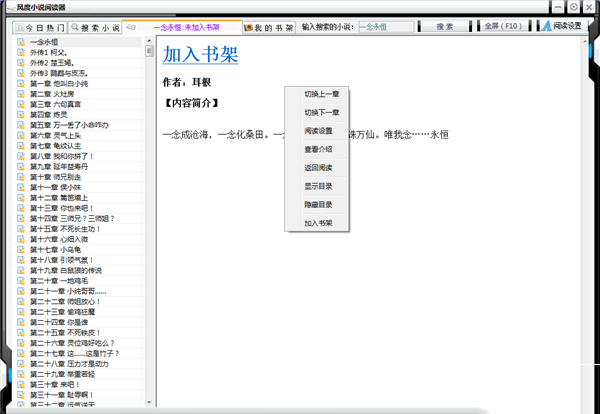Switch to the 搜索小说 tab
Image resolution: width=600 pixels, height=414 pixels.
[x=95, y=28]
